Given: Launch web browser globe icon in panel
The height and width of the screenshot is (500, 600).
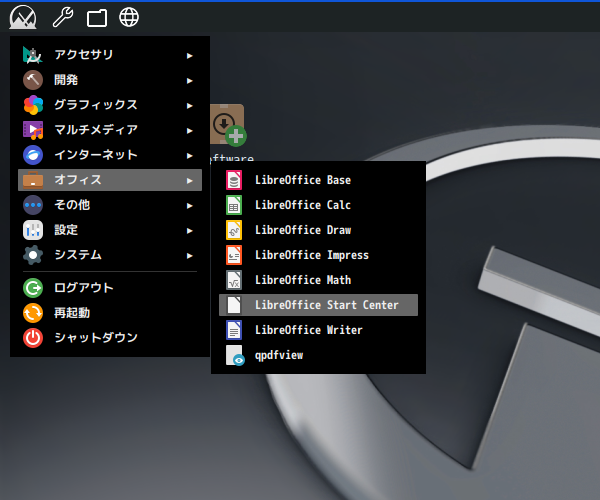Looking at the screenshot, I should coord(129,17).
